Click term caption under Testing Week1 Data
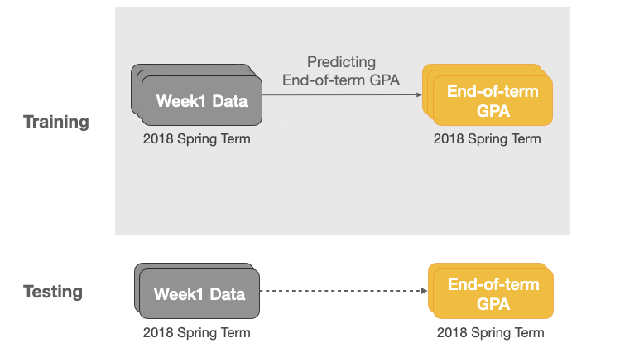 click(196, 333)
